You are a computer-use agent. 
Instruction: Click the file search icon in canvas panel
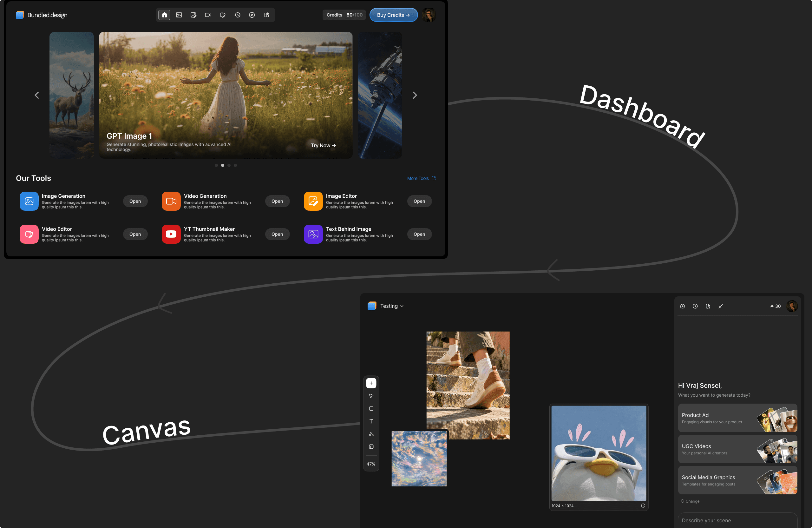click(x=708, y=306)
